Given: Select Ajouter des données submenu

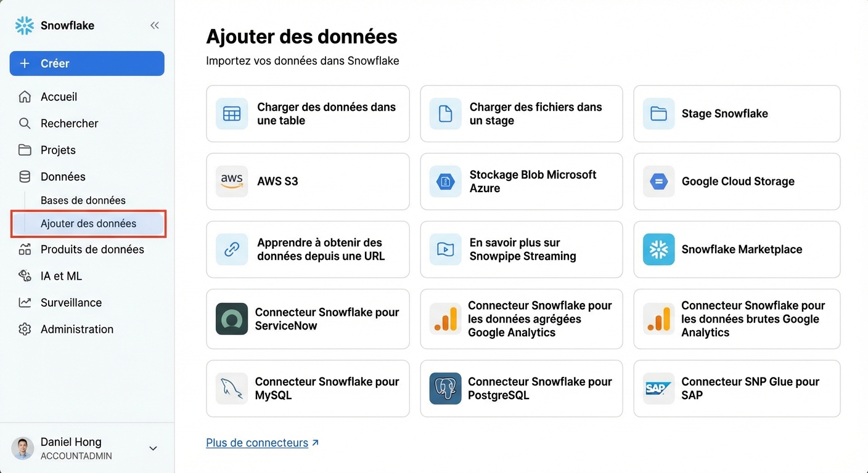Looking at the screenshot, I should [88, 224].
